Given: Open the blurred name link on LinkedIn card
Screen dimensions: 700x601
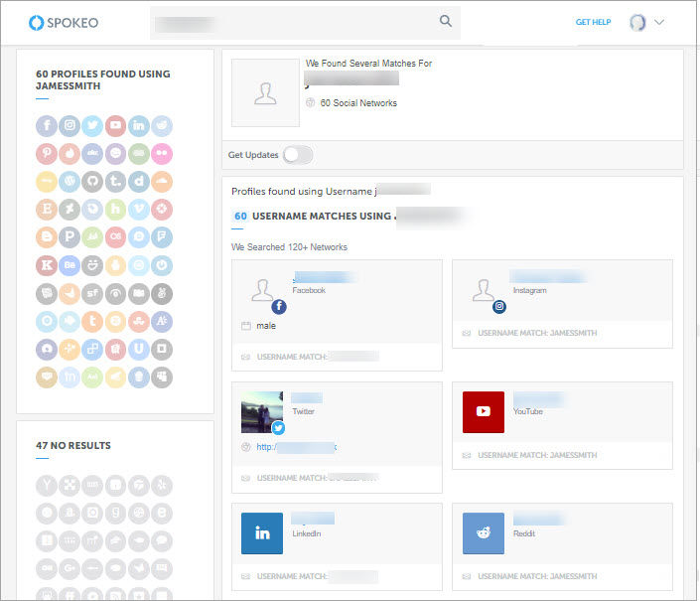Looking at the screenshot, I should click(313, 519).
